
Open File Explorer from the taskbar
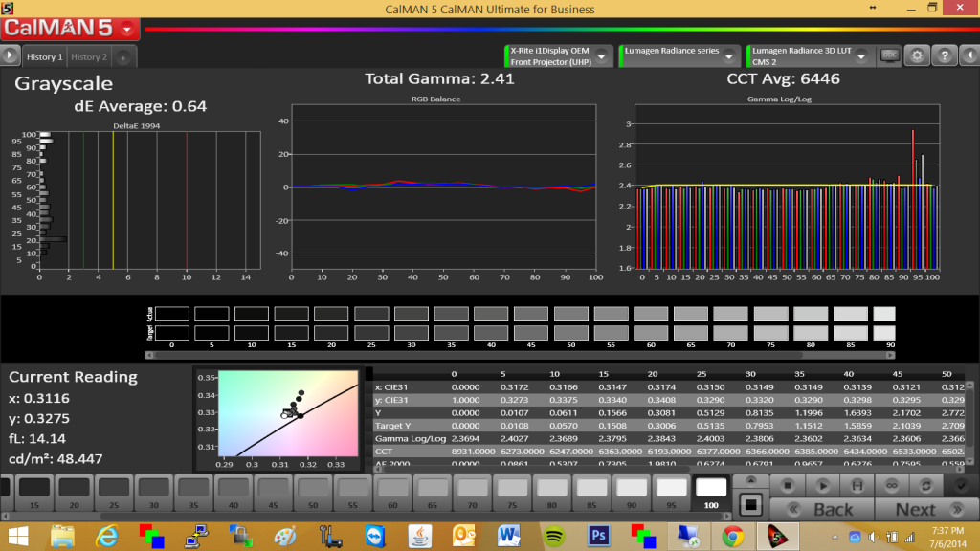[62, 536]
